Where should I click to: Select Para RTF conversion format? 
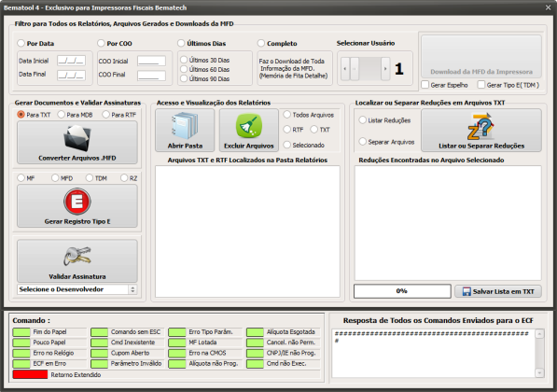tap(105, 115)
